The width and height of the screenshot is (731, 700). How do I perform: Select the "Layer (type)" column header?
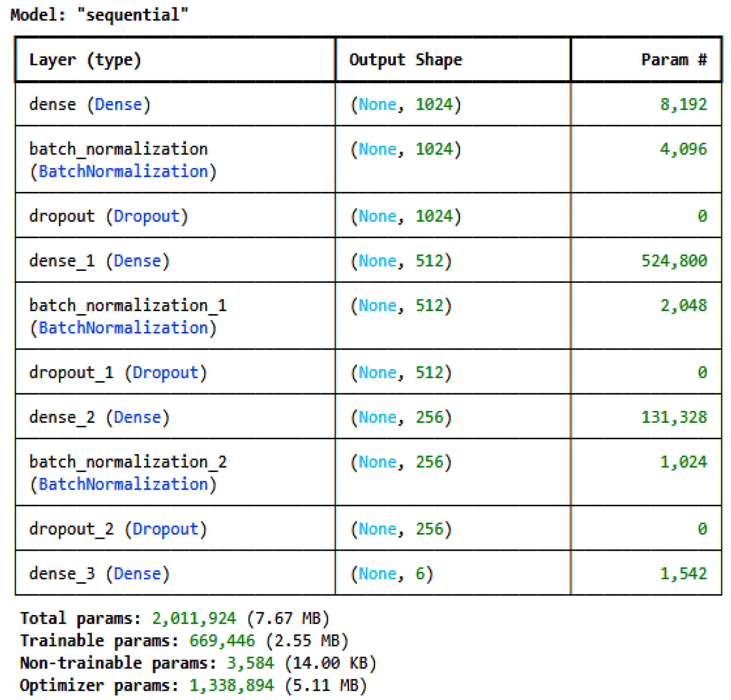pos(85,60)
